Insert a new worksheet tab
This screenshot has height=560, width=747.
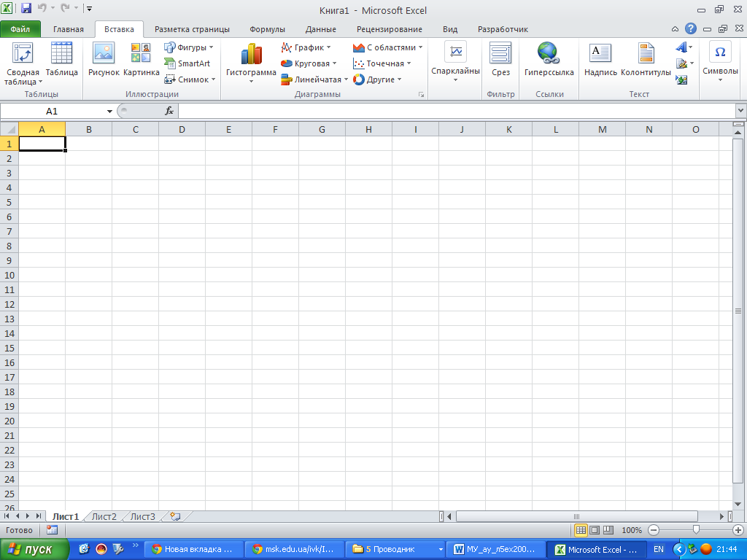coord(175,516)
